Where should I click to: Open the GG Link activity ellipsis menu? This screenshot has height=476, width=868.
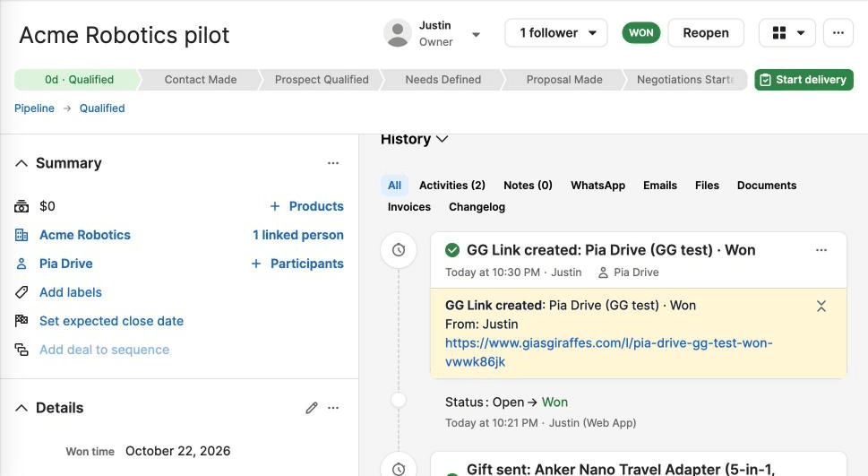click(x=821, y=250)
